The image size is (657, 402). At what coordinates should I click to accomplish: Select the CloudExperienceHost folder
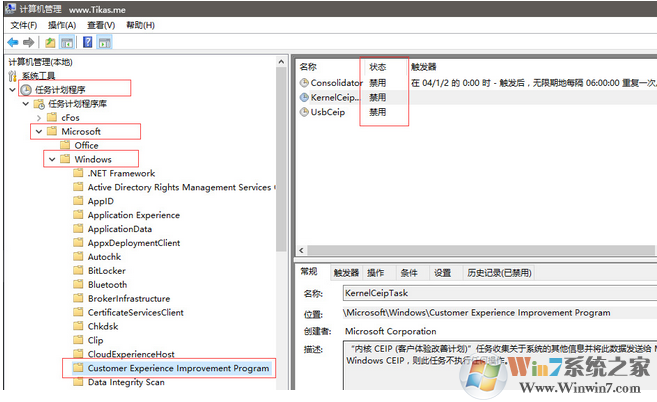click(x=131, y=354)
